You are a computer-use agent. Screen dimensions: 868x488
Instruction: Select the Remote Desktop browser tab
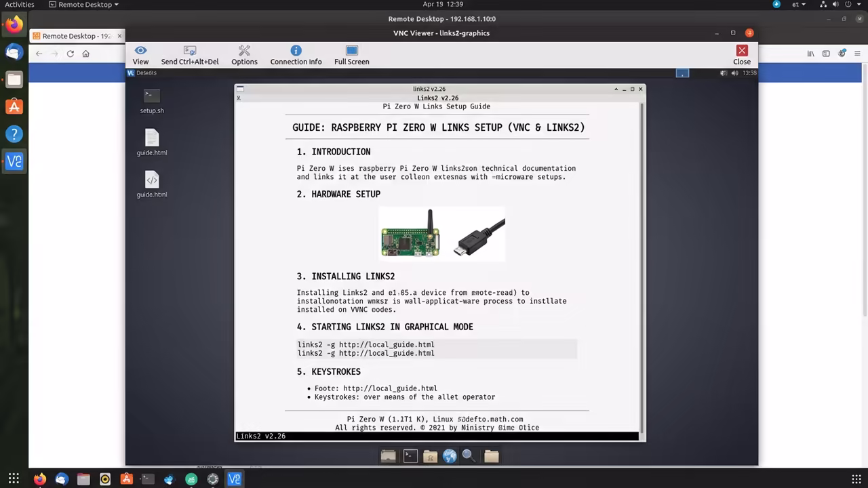point(77,36)
